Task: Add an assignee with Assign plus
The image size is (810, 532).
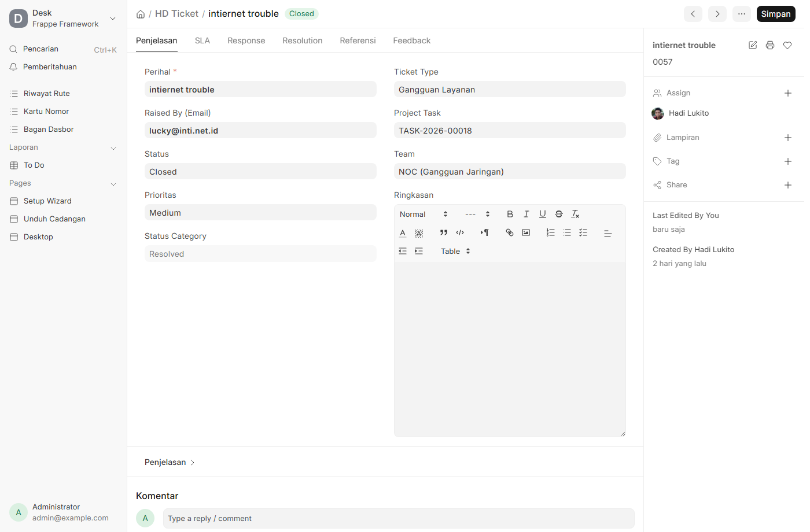Action: click(x=788, y=93)
